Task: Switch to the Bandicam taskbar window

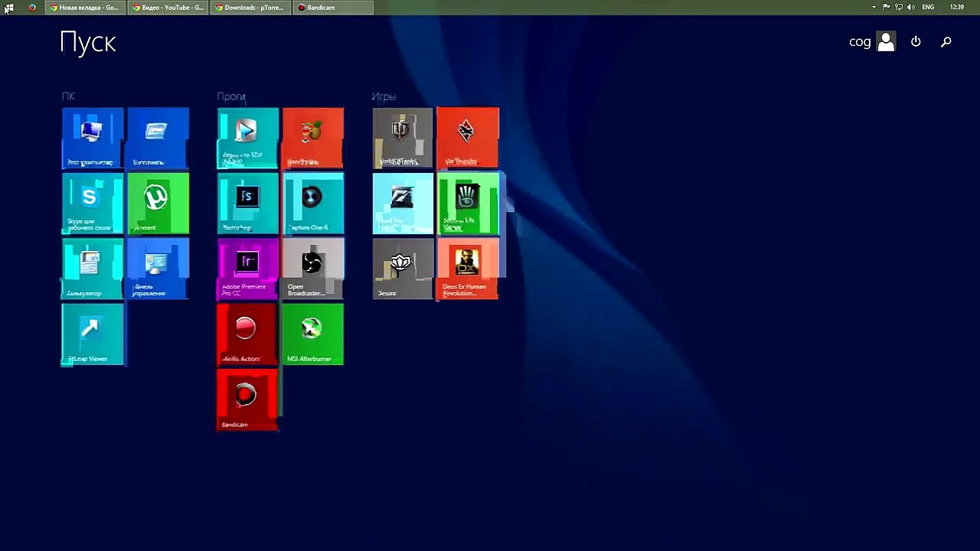Action: (x=333, y=8)
